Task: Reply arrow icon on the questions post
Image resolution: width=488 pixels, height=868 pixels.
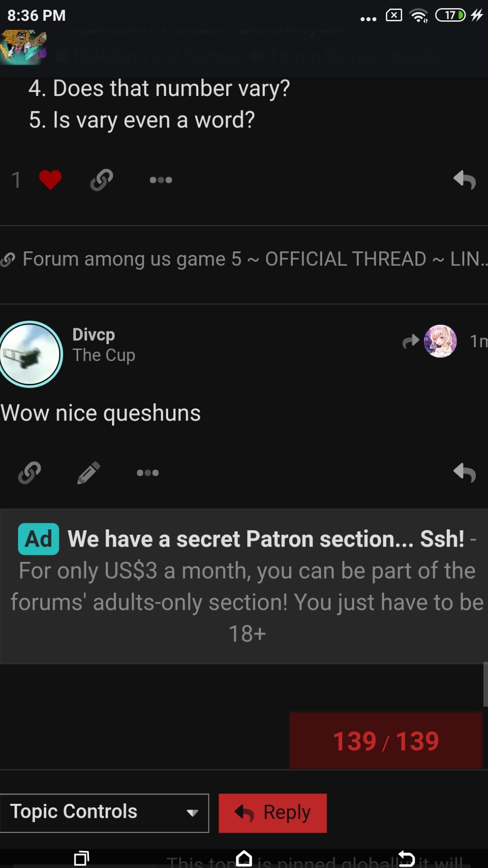Action: click(x=465, y=180)
